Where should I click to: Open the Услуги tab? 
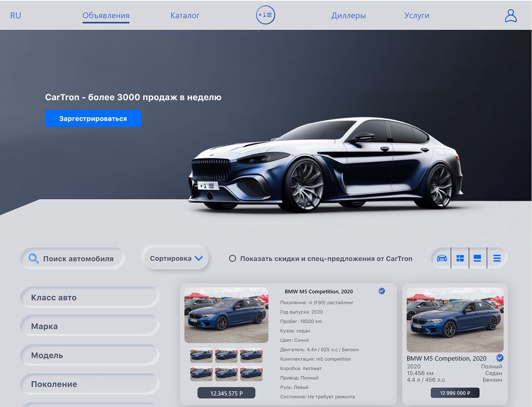pyautogui.click(x=416, y=15)
